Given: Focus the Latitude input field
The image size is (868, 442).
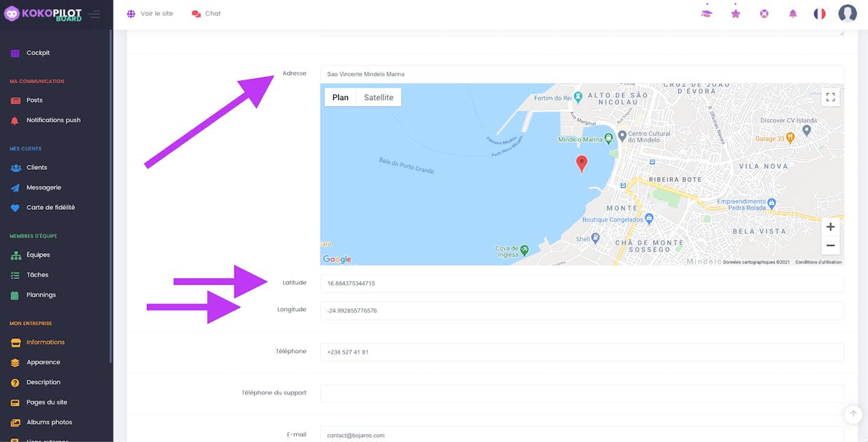Looking at the screenshot, I should 582,283.
